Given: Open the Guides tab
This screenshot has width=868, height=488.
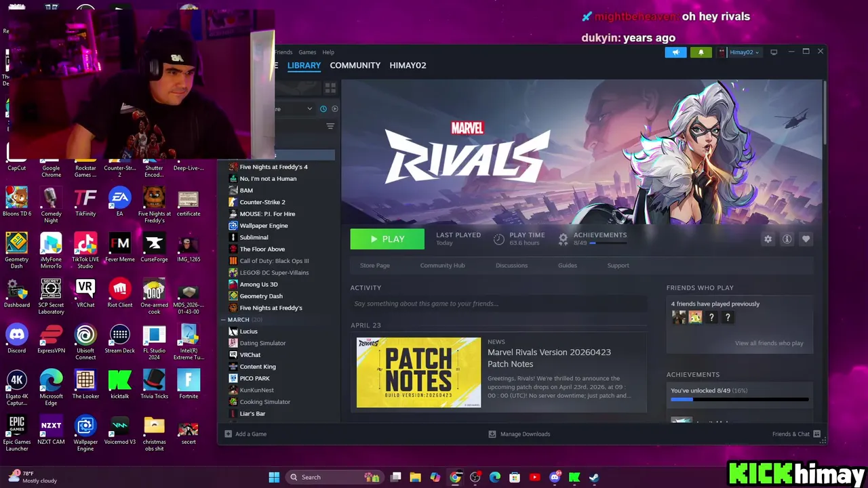Looking at the screenshot, I should point(568,265).
